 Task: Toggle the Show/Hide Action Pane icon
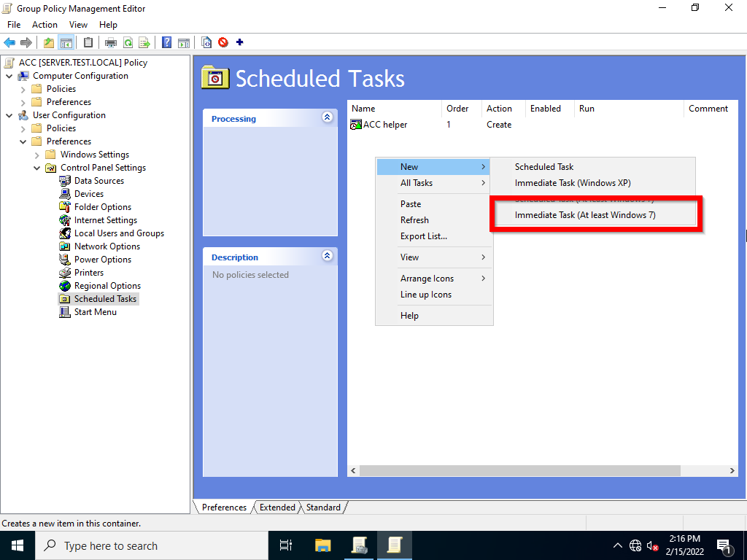click(x=184, y=42)
